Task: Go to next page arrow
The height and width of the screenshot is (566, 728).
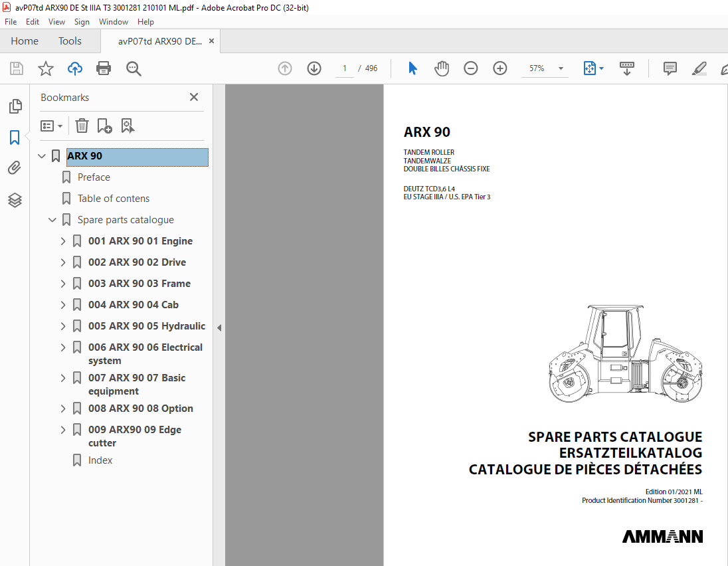Action: [x=314, y=68]
